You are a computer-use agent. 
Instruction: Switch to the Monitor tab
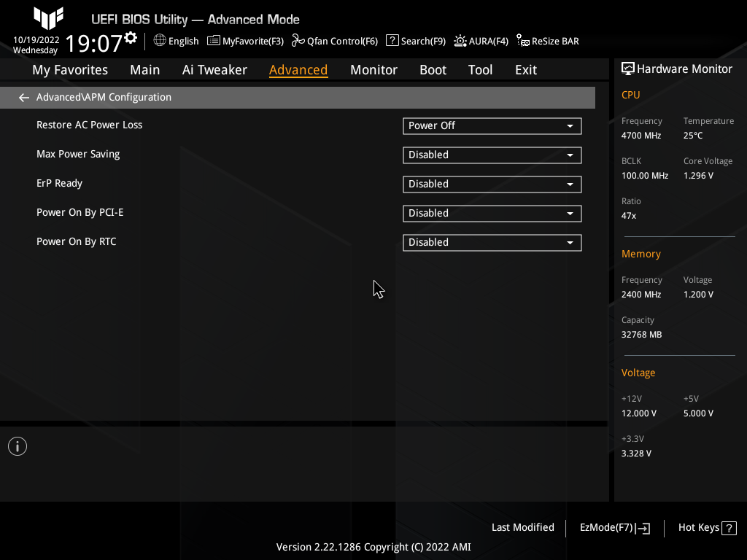tap(373, 69)
